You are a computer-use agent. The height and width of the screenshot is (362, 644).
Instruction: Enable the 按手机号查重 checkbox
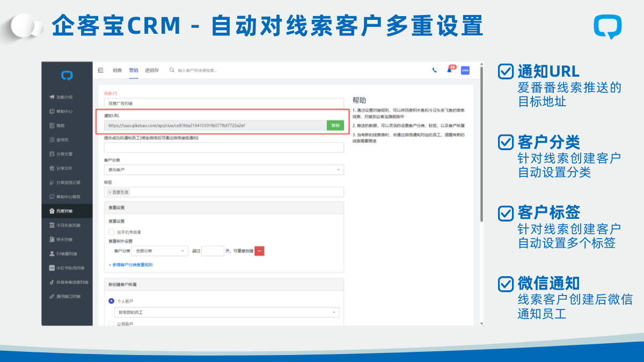[x=112, y=232]
